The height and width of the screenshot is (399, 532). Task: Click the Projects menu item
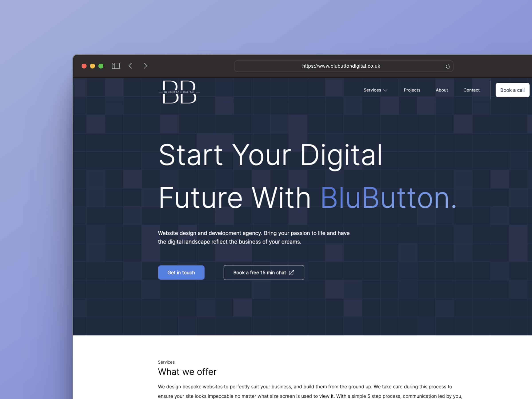[x=412, y=90]
